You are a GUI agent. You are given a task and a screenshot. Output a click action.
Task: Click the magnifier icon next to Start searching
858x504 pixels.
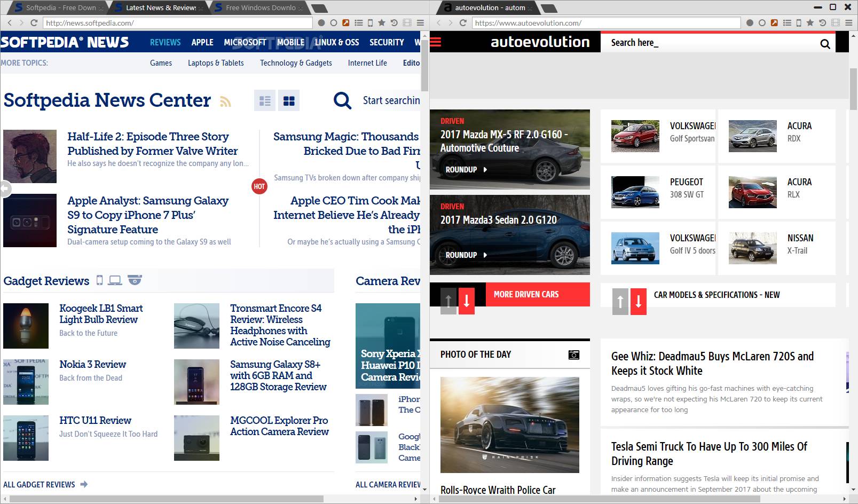tap(342, 100)
